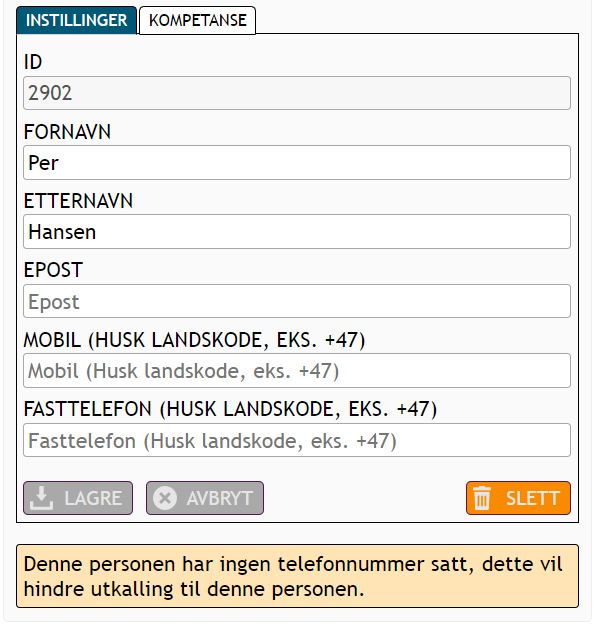Click the orange SLETT button label
This screenshot has height=630, width=599.
[x=533, y=498]
